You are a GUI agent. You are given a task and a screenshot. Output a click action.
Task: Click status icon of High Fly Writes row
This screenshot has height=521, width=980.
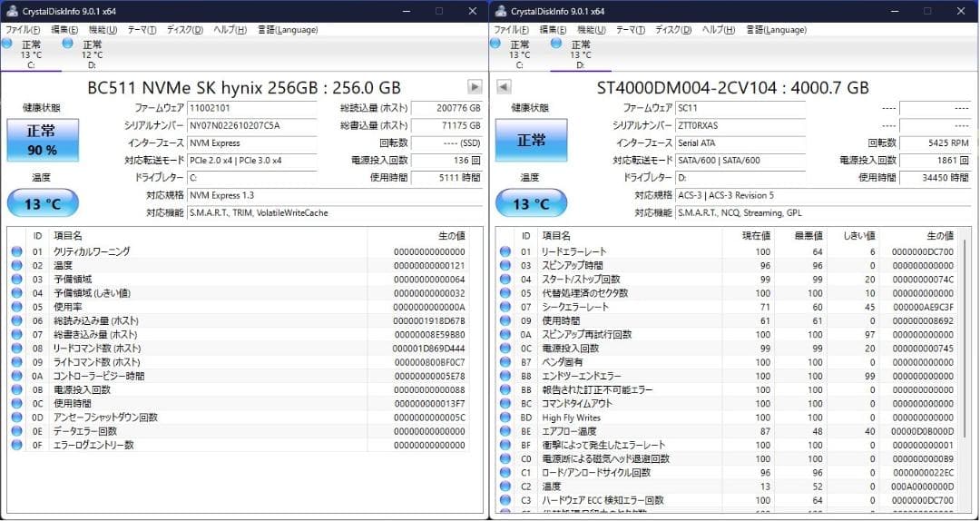click(x=505, y=418)
